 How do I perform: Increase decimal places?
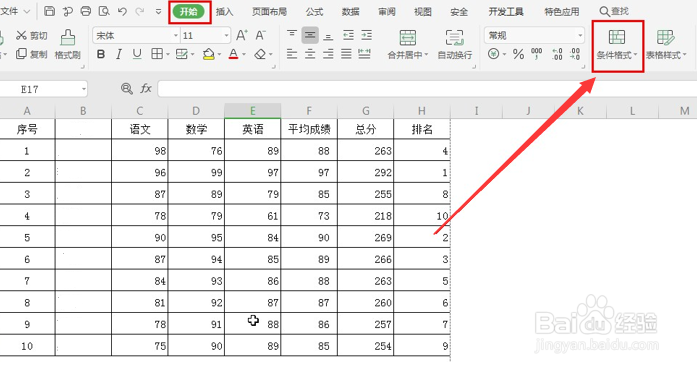coord(557,54)
